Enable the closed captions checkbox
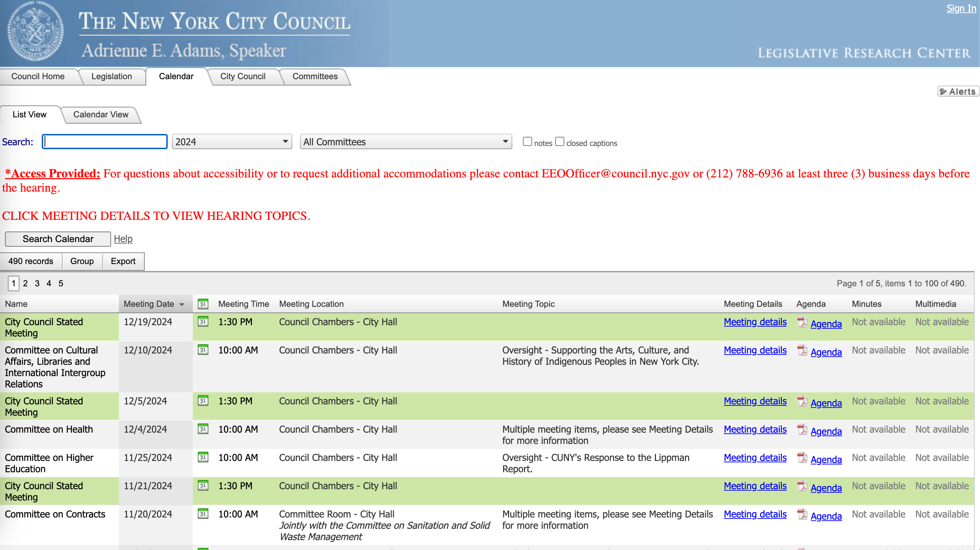Screen dimensions: 980x550 pyautogui.click(x=559, y=141)
